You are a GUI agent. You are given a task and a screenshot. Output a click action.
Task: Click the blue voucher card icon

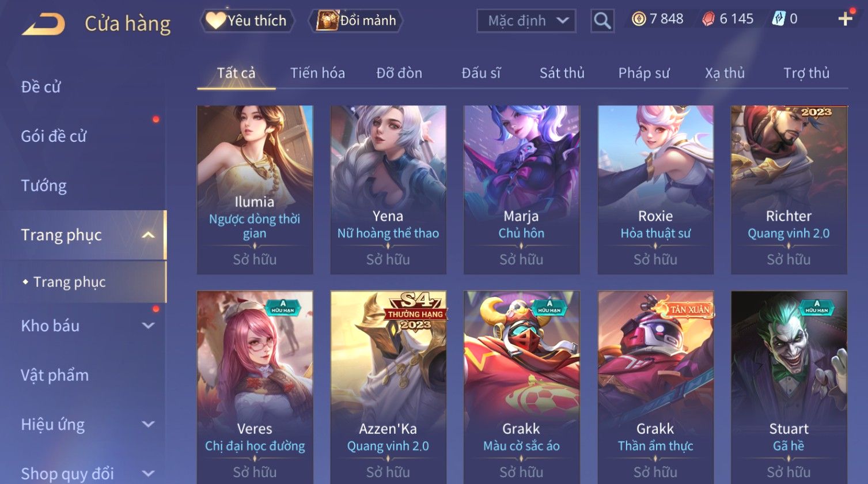pyautogui.click(x=778, y=19)
